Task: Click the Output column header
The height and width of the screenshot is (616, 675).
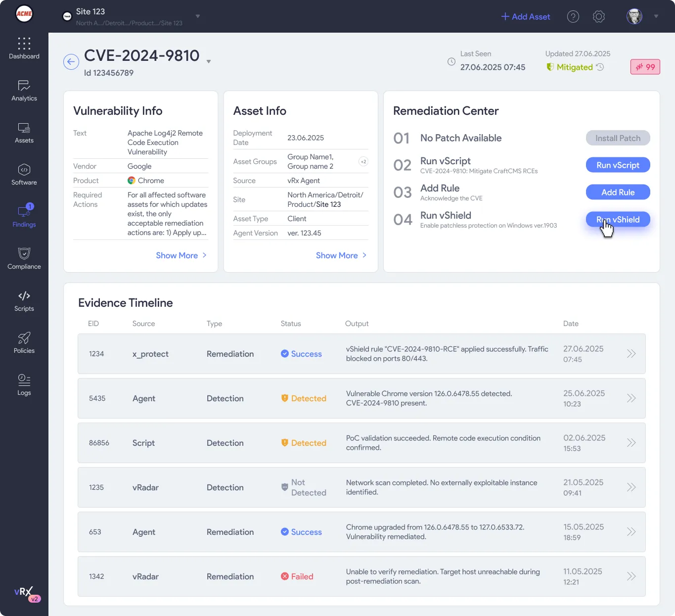Action: (x=357, y=324)
